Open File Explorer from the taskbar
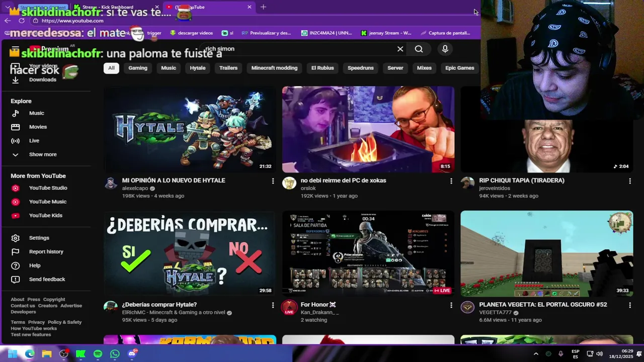Viewport: 644px width, 362px height. click(x=47, y=354)
